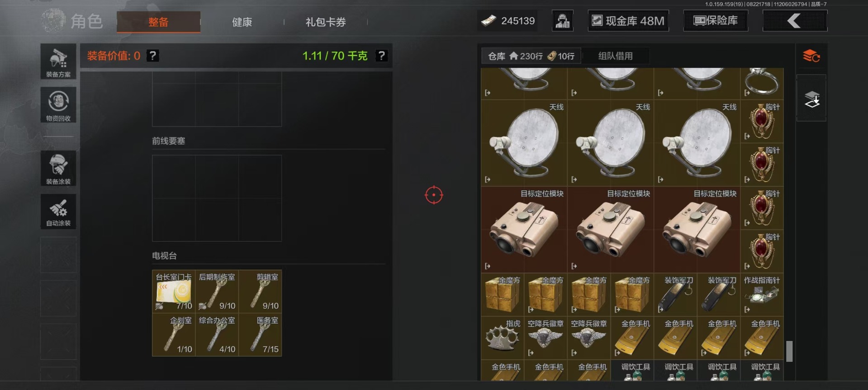Click the back arrow button
Screen dimensions: 868x390
click(x=795, y=21)
